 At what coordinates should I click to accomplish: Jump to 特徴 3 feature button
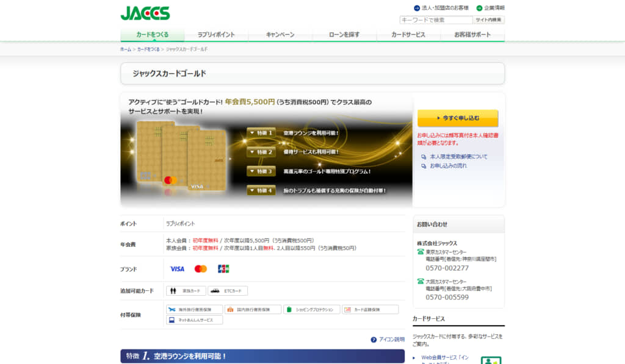pyautogui.click(x=261, y=171)
